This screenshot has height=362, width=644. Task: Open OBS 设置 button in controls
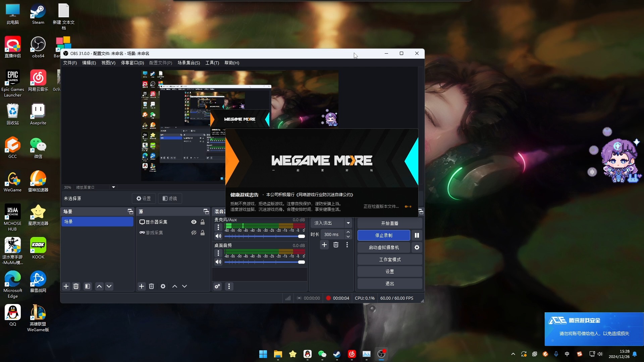click(x=390, y=271)
